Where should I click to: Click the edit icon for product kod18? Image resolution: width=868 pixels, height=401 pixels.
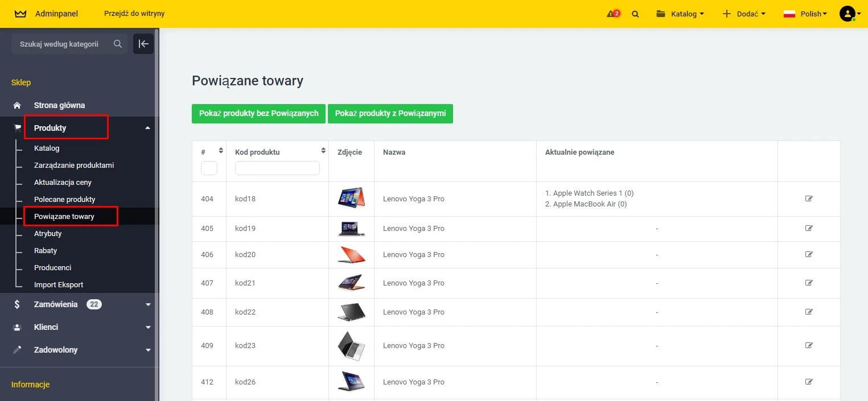click(809, 199)
